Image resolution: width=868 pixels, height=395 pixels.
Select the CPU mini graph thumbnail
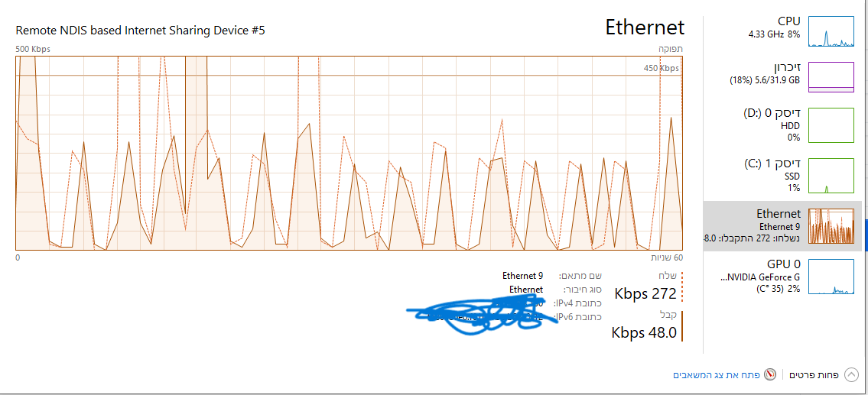click(x=831, y=32)
